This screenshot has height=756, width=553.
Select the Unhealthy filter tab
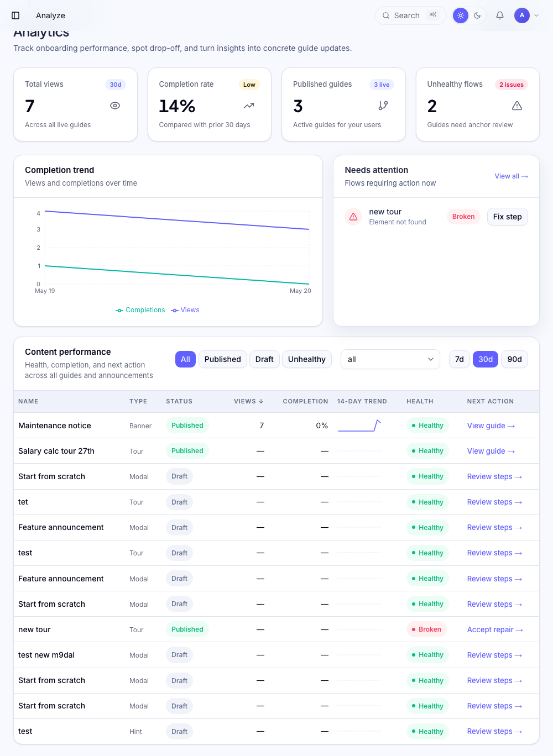[x=307, y=359]
